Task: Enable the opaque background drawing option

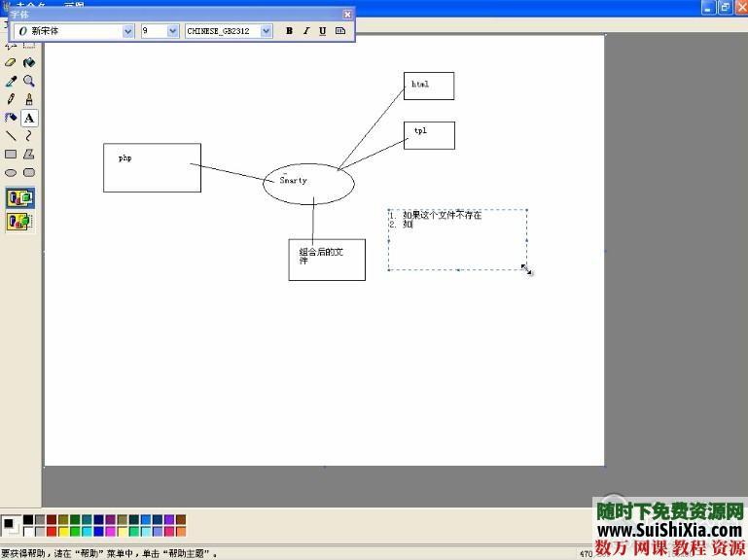Action: (x=19, y=198)
